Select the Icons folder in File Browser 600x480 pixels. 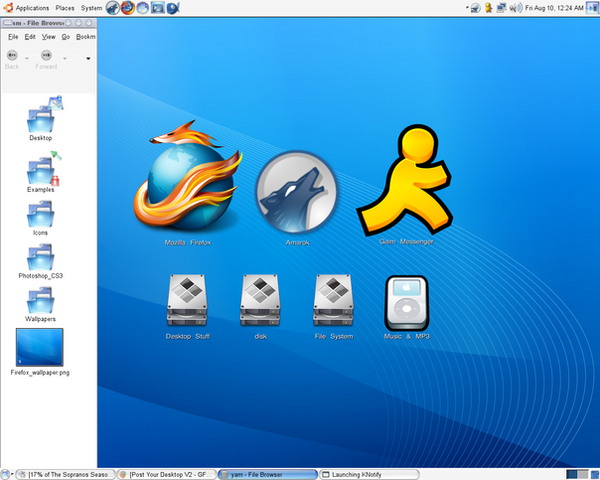click(40, 218)
